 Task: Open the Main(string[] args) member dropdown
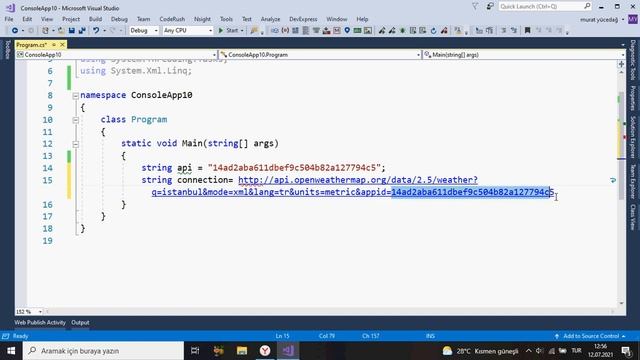524,55
